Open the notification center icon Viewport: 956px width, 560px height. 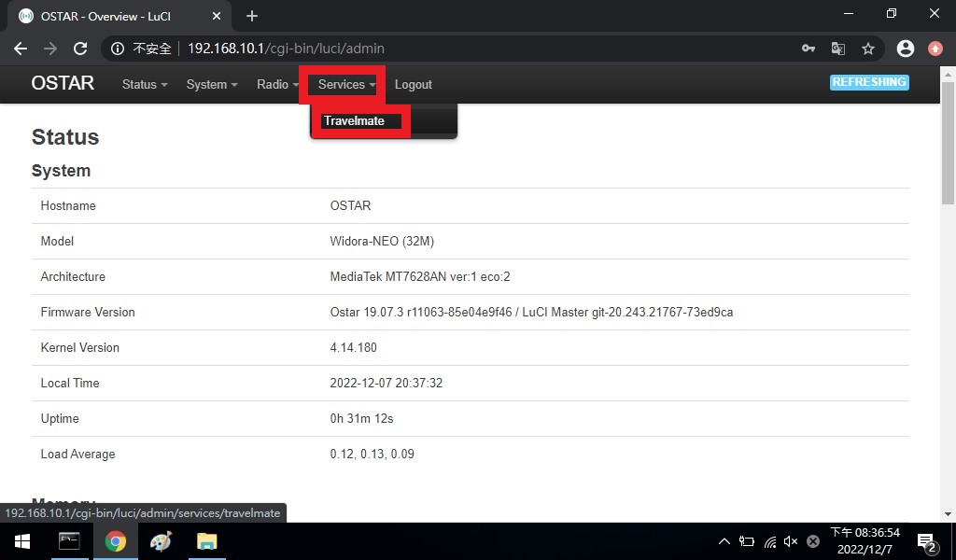[x=927, y=541]
